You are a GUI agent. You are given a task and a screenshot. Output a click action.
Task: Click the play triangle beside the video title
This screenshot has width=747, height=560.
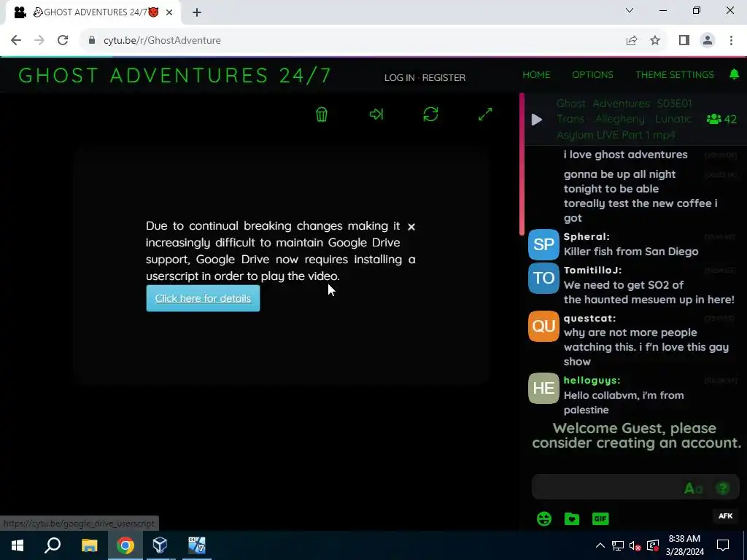click(537, 120)
